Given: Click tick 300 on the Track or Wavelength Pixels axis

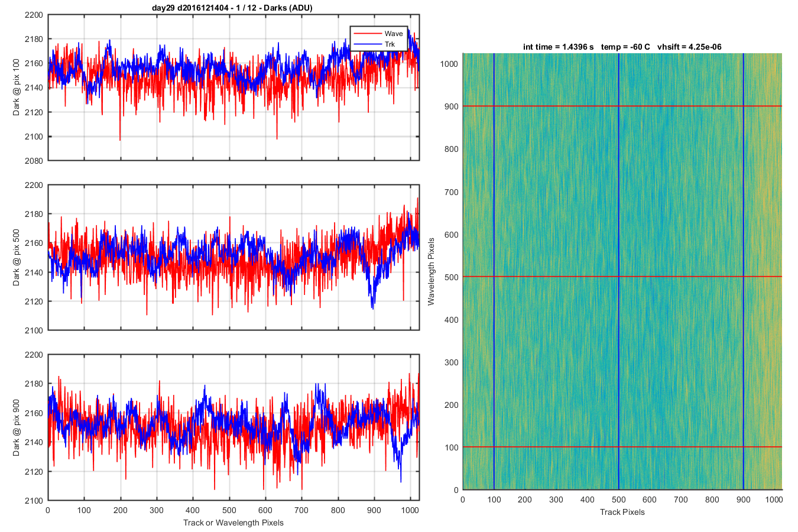Looking at the screenshot, I should pyautogui.click(x=157, y=510).
